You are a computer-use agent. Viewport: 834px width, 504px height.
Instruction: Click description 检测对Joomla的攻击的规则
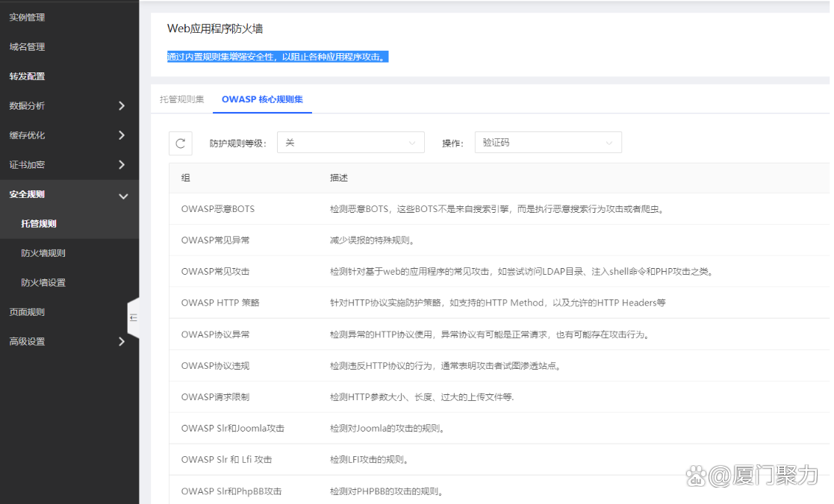(x=388, y=429)
